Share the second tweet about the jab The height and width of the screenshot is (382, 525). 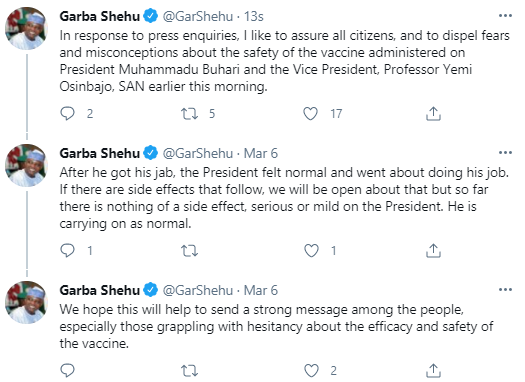coord(433,250)
